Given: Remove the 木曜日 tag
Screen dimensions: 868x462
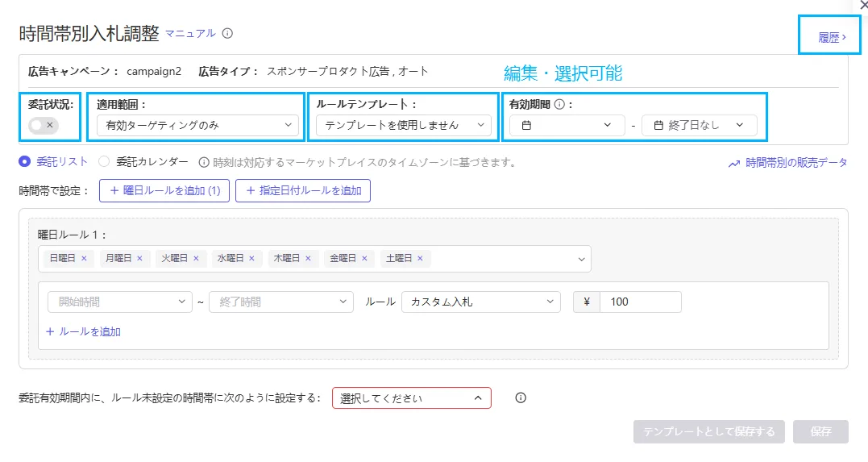Looking at the screenshot, I should coord(309,258).
